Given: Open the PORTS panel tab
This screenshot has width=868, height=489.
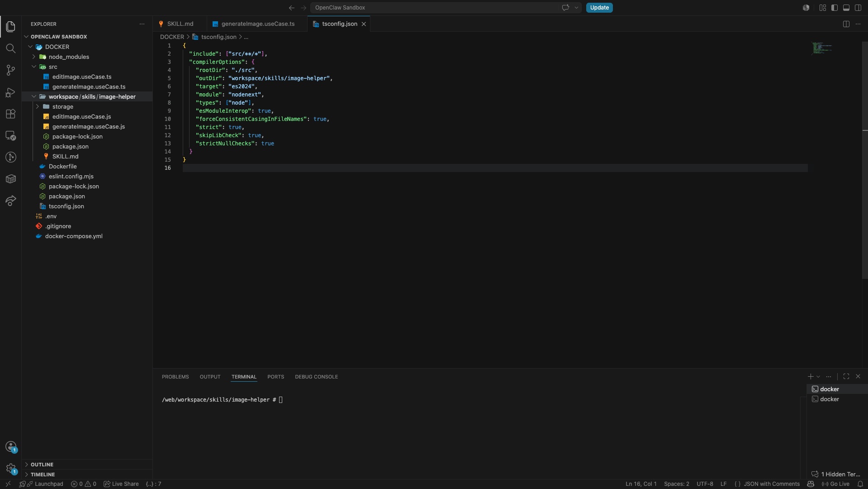Looking at the screenshot, I should (x=275, y=377).
